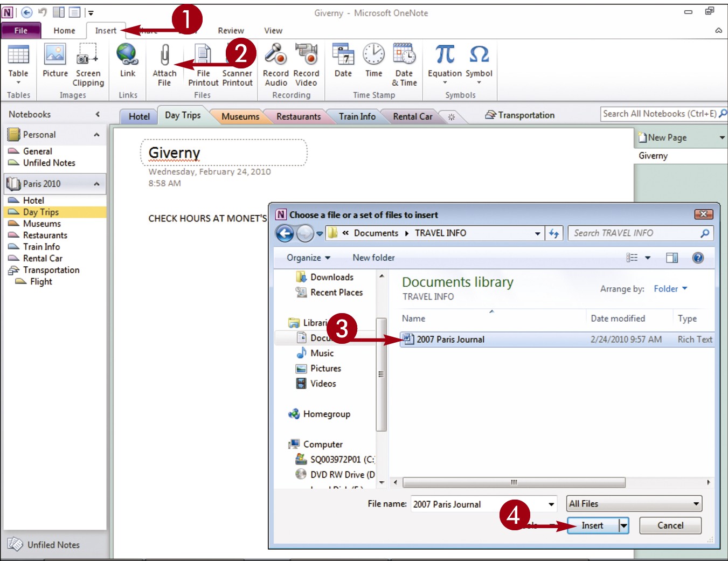Start a Screen Clipping
Image resolution: width=728 pixels, height=561 pixels.
point(88,65)
